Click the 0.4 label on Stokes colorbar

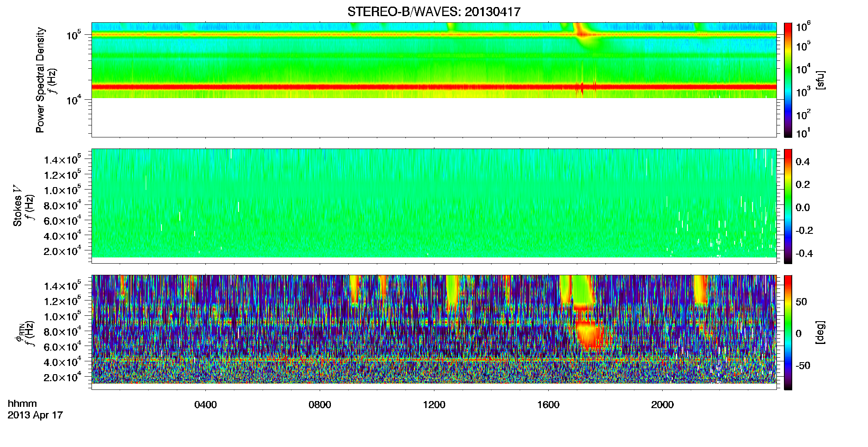[802, 162]
